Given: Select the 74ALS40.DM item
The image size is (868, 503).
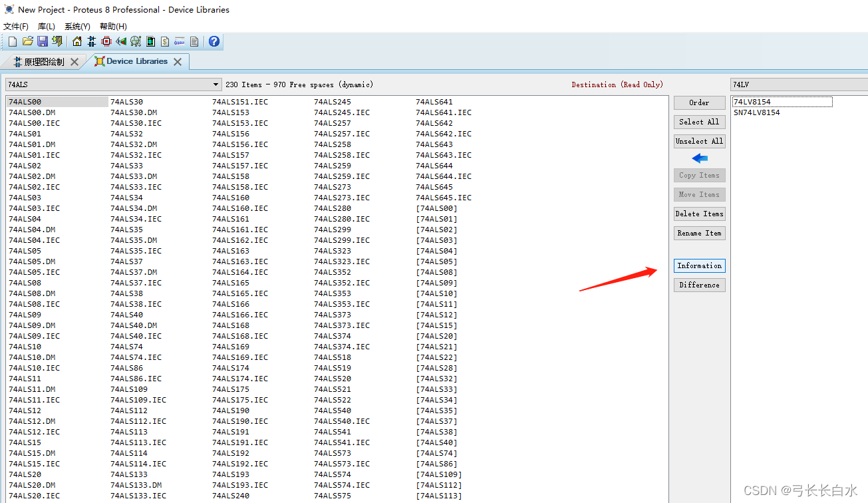Looking at the screenshot, I should [x=134, y=325].
